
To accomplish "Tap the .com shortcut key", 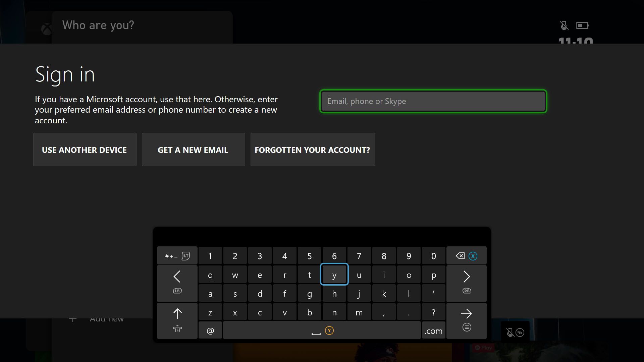I will 433,330.
